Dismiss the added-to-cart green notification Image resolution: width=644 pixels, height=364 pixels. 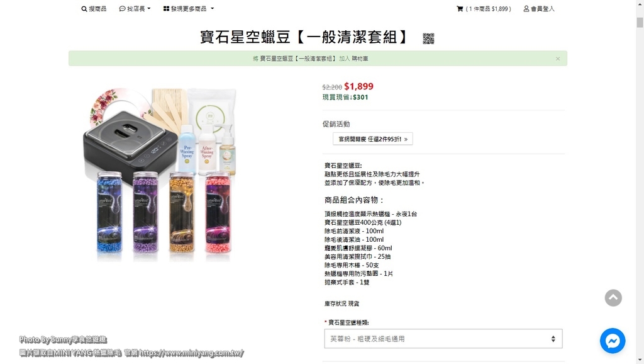tap(558, 59)
